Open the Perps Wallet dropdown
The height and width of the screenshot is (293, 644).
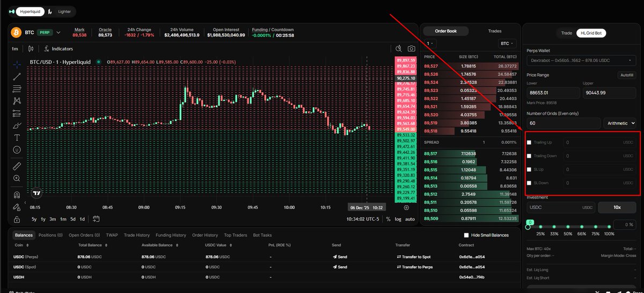(581, 61)
